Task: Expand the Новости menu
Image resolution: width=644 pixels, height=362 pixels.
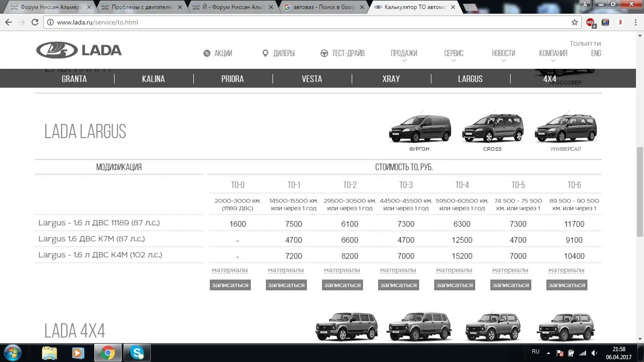Action: [x=504, y=55]
